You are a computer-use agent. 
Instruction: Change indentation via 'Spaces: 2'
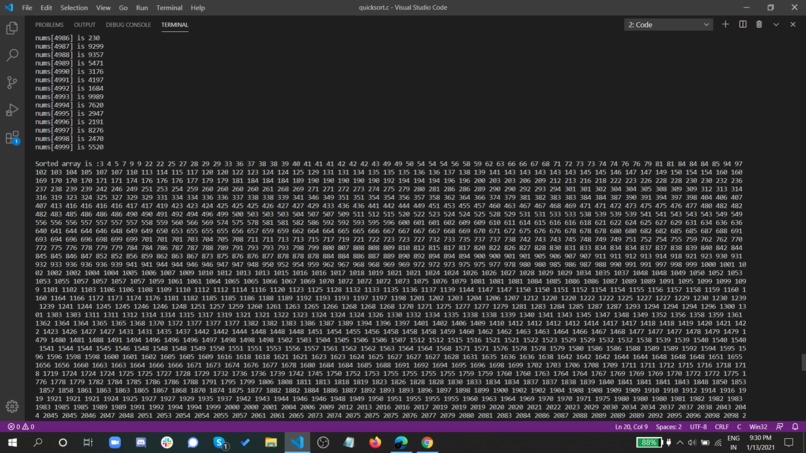pos(669,426)
